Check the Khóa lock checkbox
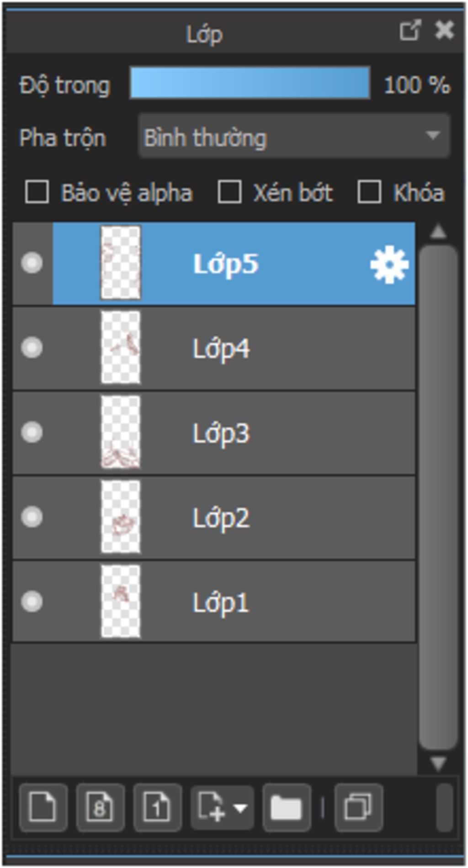 point(369,191)
